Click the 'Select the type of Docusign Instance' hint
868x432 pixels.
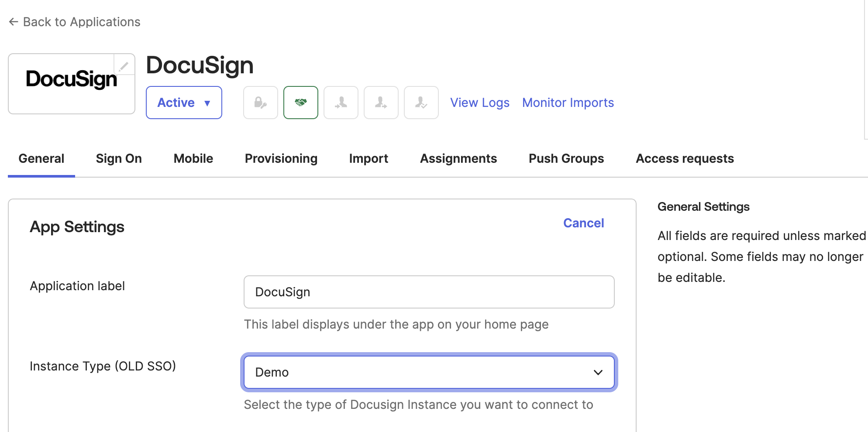(x=418, y=405)
